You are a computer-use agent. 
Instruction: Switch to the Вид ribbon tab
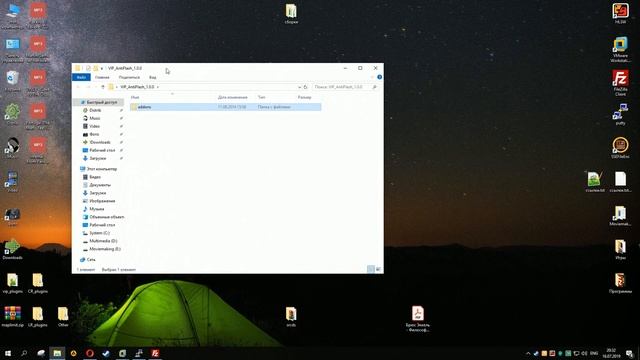point(153,77)
